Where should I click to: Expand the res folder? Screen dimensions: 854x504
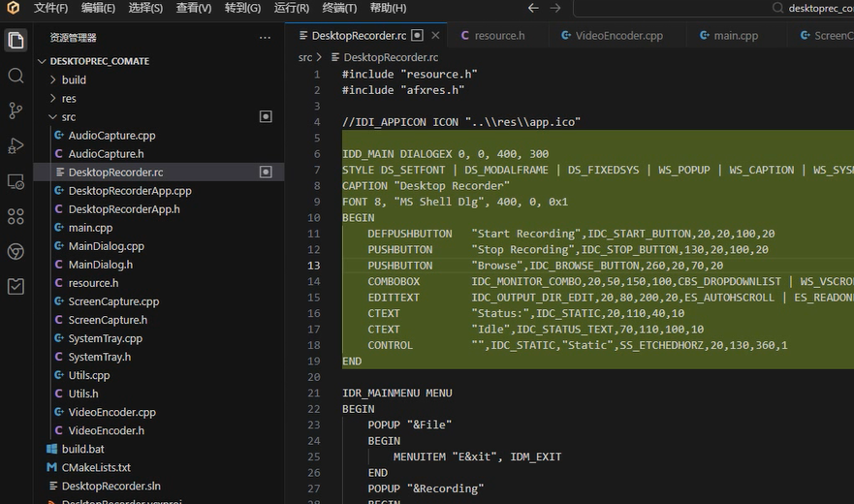(x=158, y=99)
